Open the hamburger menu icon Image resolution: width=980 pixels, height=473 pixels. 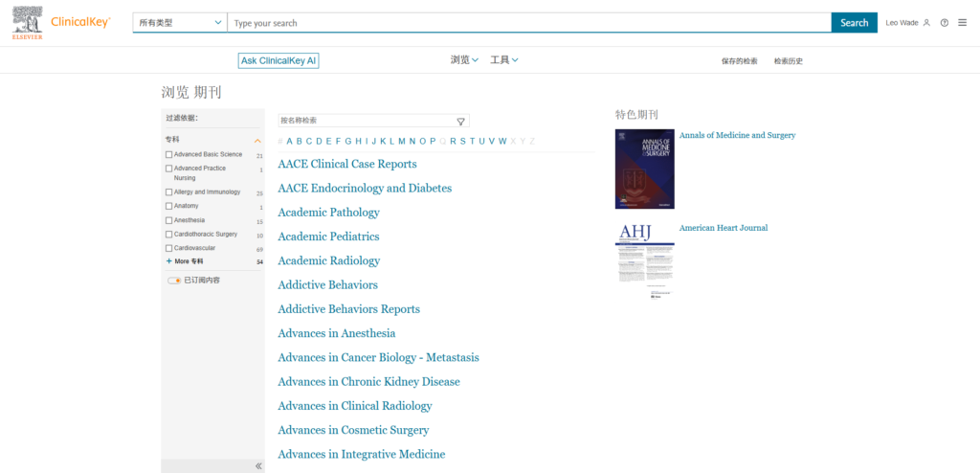pyautogui.click(x=962, y=23)
